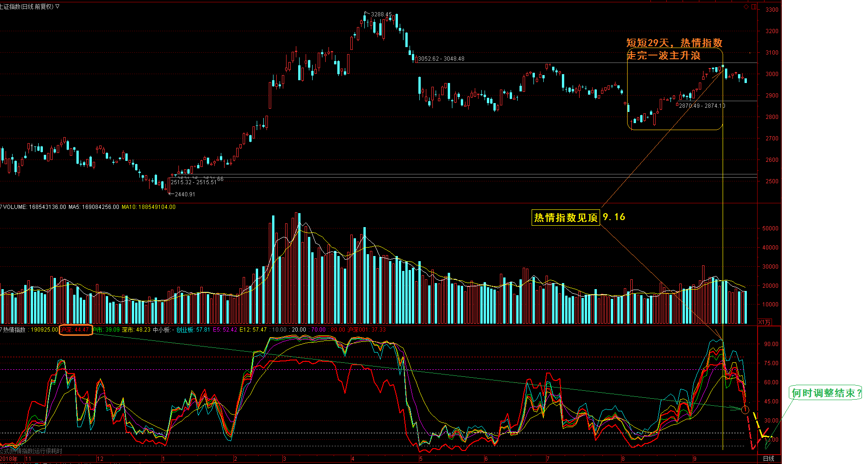Click the 'X1万' volume unit label

tap(765, 322)
